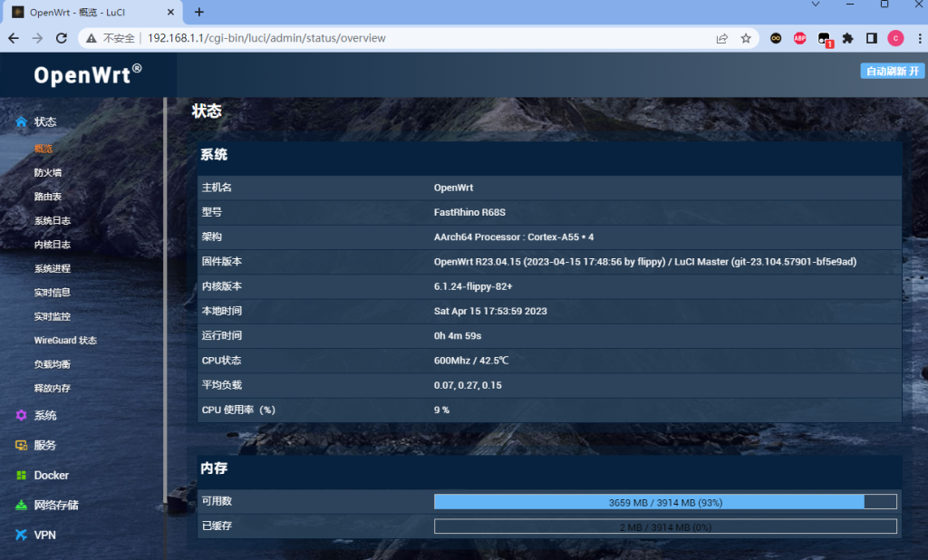Click the sidebar vertical scrollbar

click(165, 301)
